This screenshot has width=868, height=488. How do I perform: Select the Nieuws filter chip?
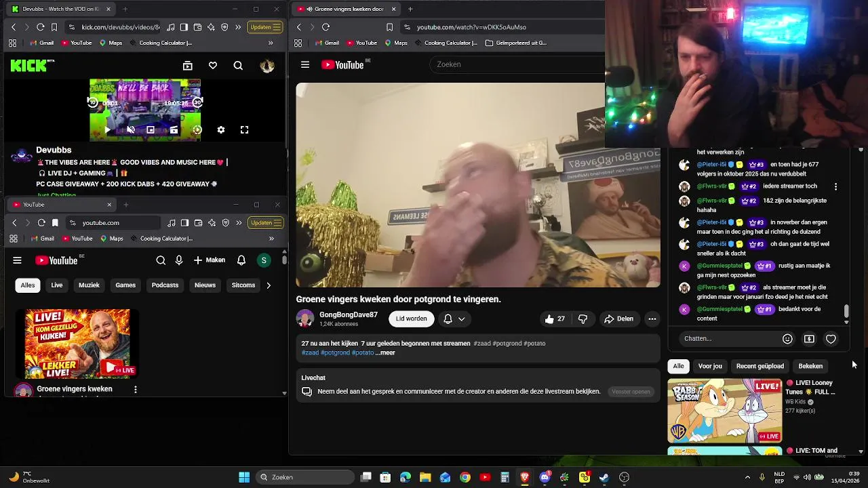coord(205,285)
